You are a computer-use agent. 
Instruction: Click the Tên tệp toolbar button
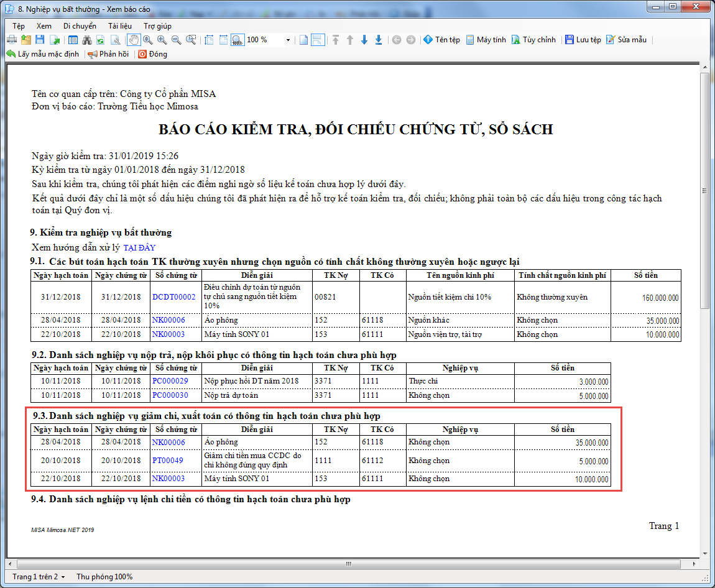tap(441, 40)
